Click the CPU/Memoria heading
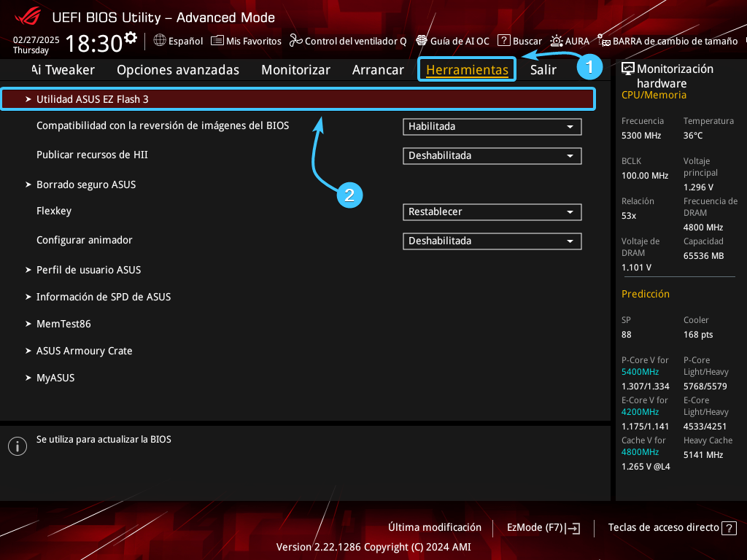The image size is (747, 560). pos(654,96)
